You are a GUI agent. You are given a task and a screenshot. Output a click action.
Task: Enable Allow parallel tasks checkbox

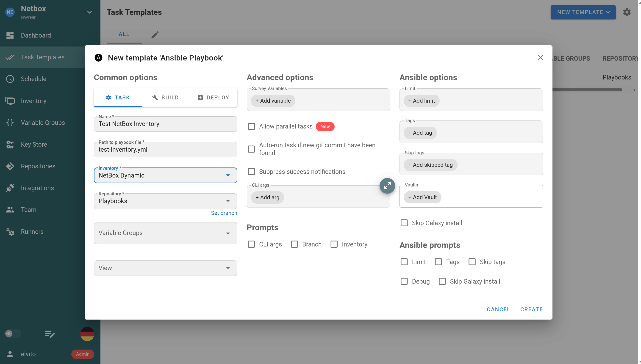(251, 126)
